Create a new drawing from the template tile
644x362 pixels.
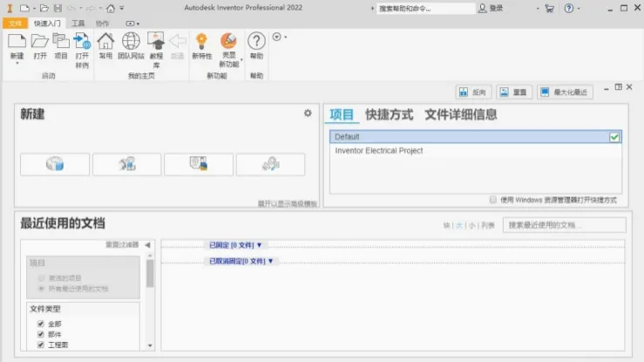tap(199, 164)
